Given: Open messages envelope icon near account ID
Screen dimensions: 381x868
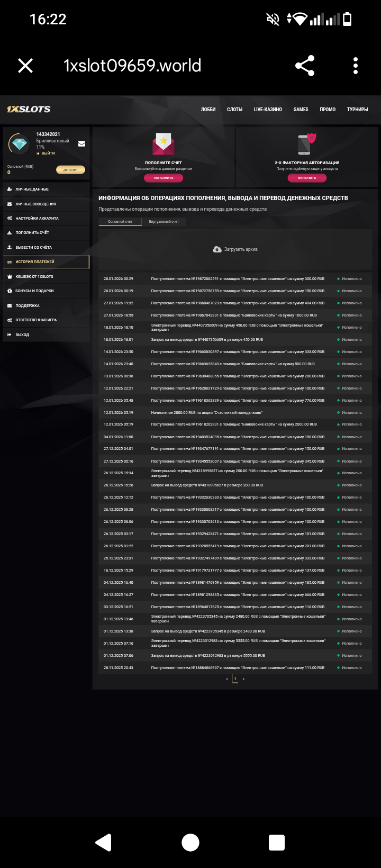Looking at the screenshot, I should 81,143.
